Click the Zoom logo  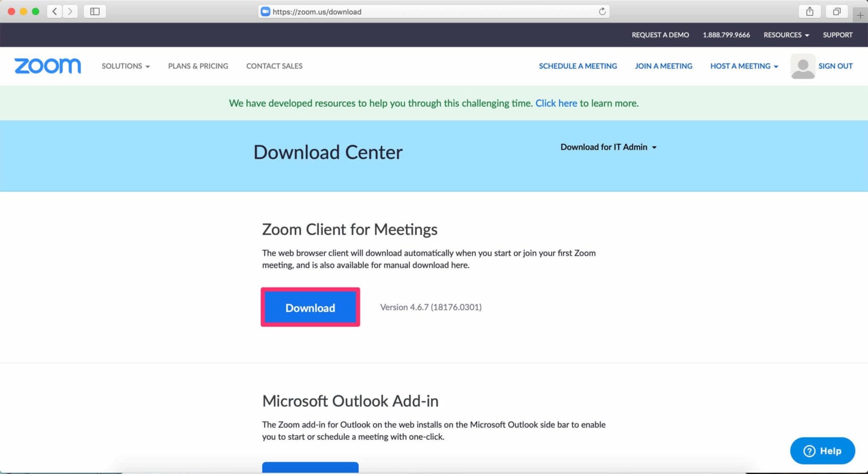(x=47, y=66)
